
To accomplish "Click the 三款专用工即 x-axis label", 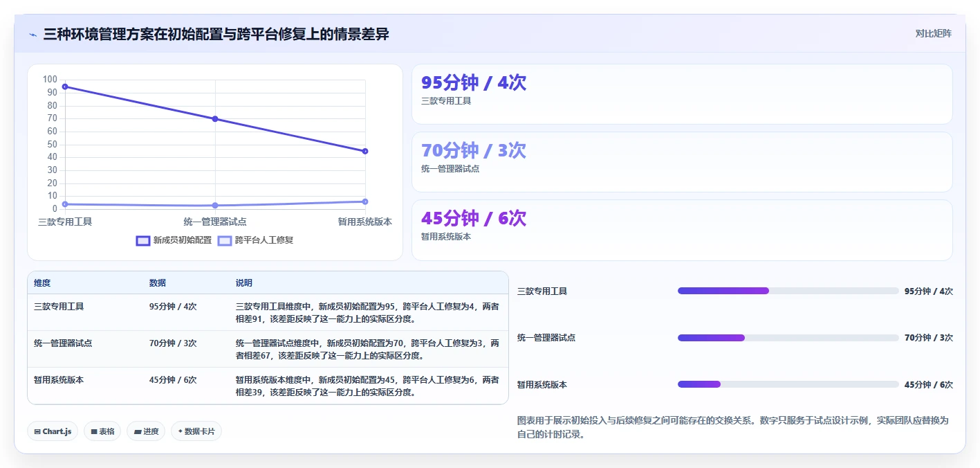I will pyautogui.click(x=65, y=222).
